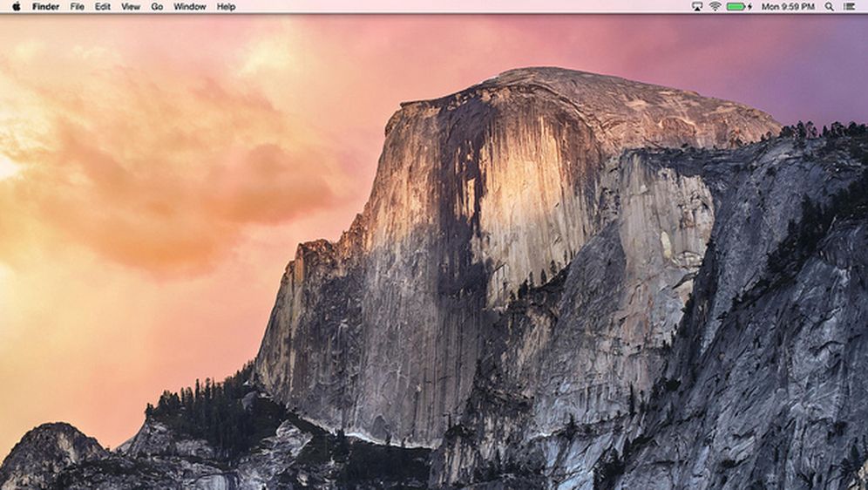This screenshot has height=490, width=868.
Task: Open the File menu
Action: click(78, 6)
